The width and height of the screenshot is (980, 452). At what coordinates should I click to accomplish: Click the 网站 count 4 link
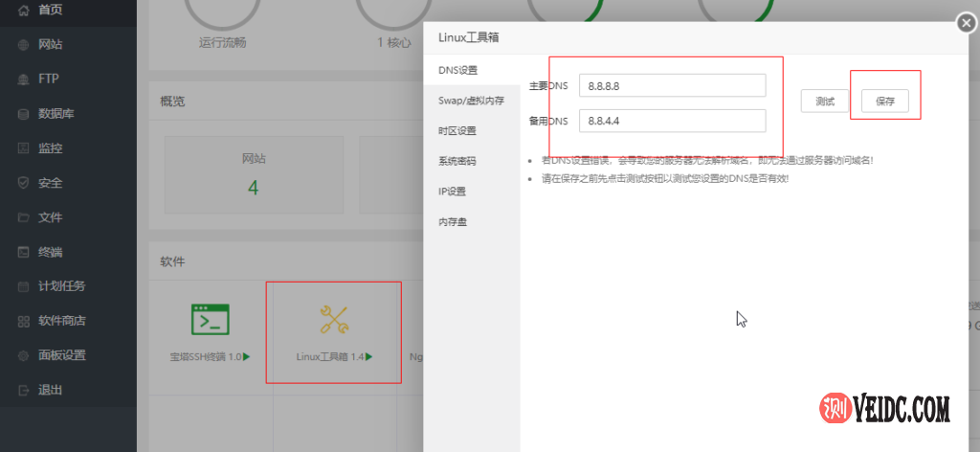click(253, 187)
